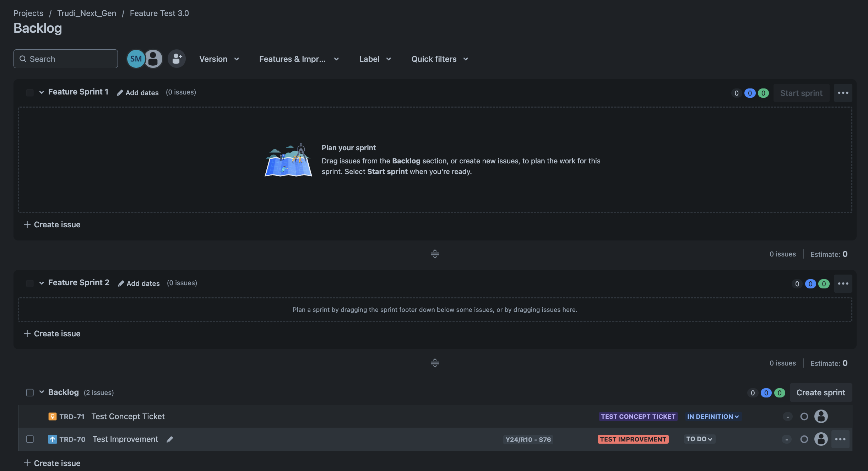This screenshot has width=868, height=471.
Task: Open the Version filter dropdown
Action: pyautogui.click(x=219, y=59)
